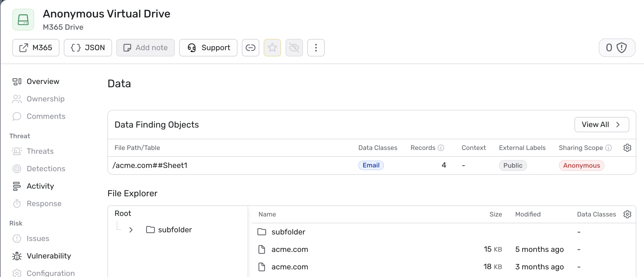644x277 pixels.
Task: Star this drive as favorite
Action: (x=272, y=48)
